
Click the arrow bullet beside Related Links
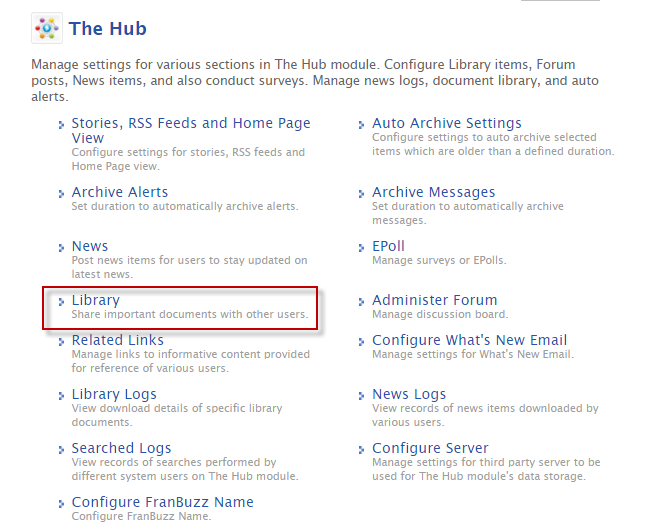[62, 341]
